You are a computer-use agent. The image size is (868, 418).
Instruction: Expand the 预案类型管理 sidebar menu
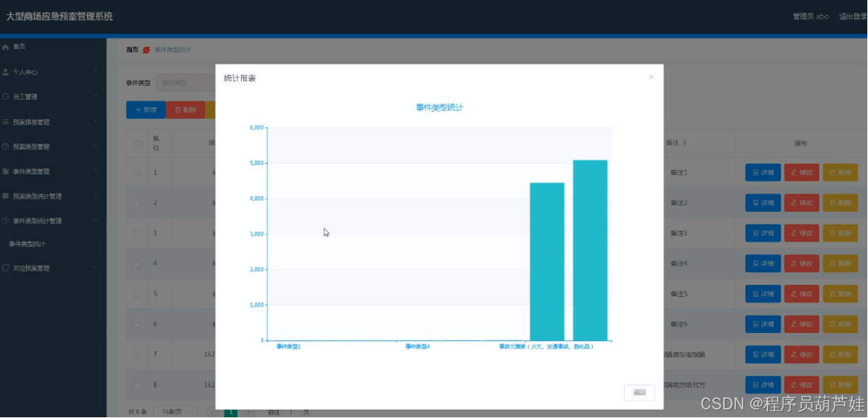[x=95, y=147]
